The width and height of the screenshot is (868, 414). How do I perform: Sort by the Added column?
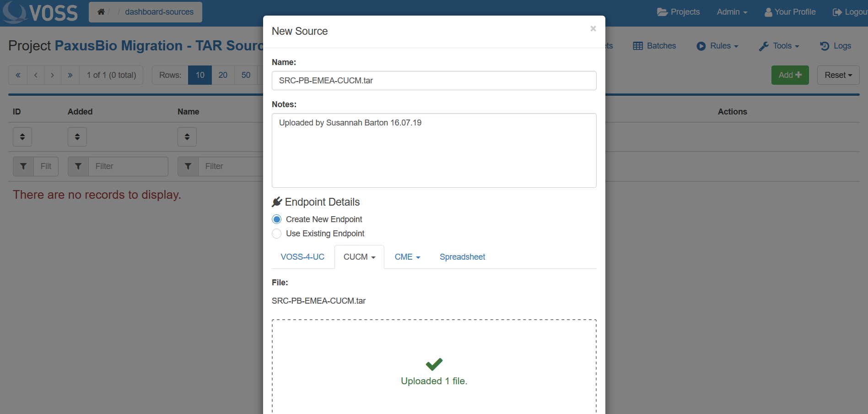[77, 137]
